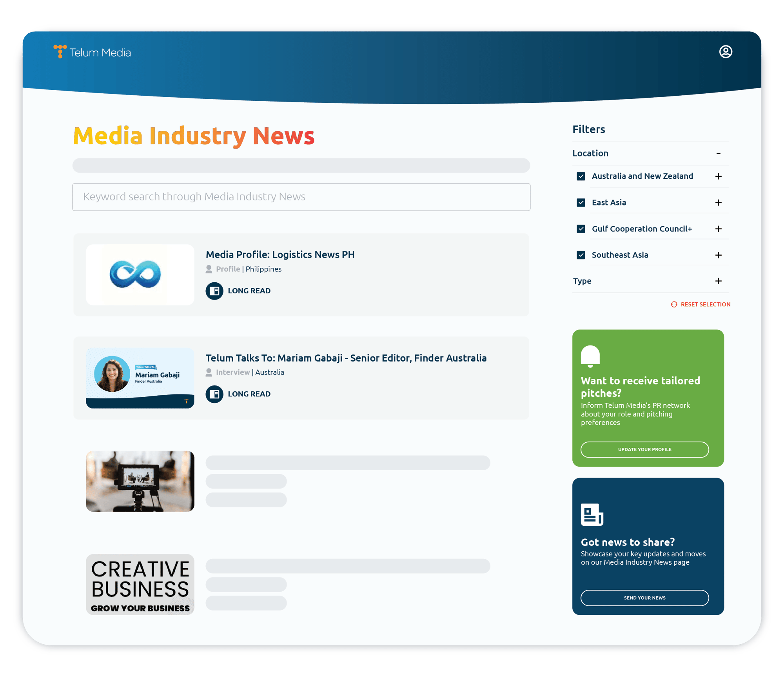This screenshot has height=687, width=784.
Task: Click 'Got news to share?' heading
Action: (x=628, y=542)
